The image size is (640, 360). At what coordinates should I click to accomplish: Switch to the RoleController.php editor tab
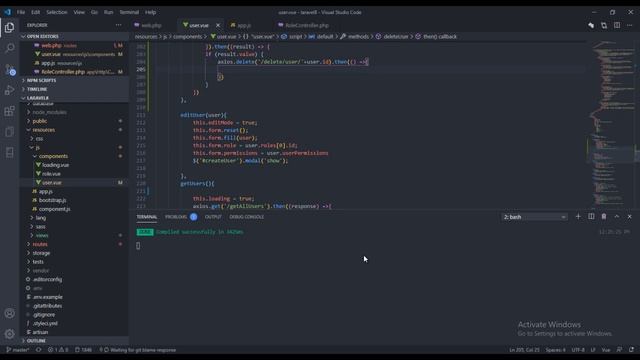coord(307,25)
